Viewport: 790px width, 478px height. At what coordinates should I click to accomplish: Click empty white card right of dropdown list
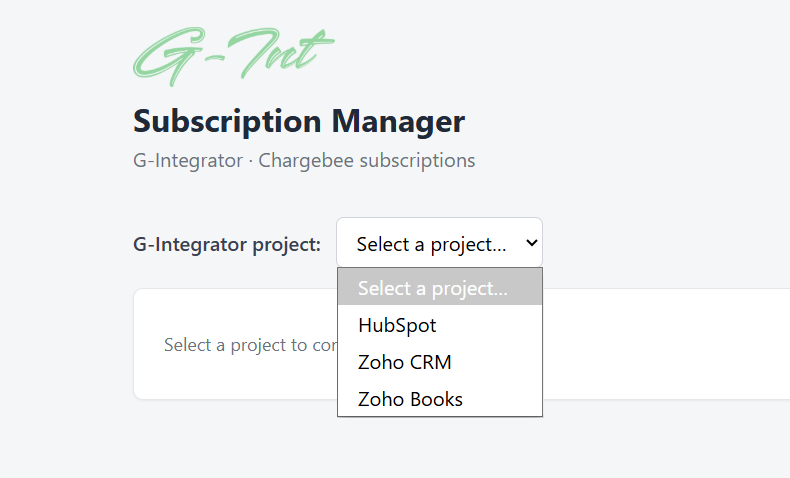(x=665, y=344)
